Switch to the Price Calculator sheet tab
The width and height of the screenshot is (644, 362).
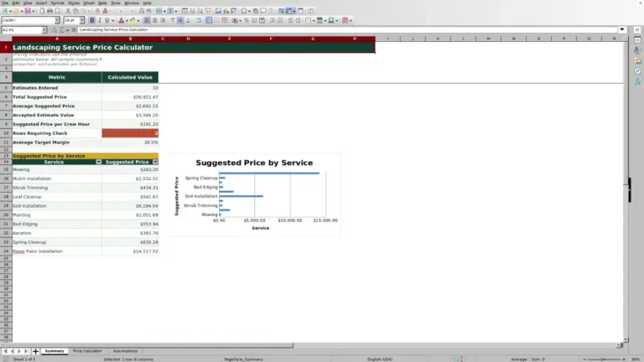(87, 351)
